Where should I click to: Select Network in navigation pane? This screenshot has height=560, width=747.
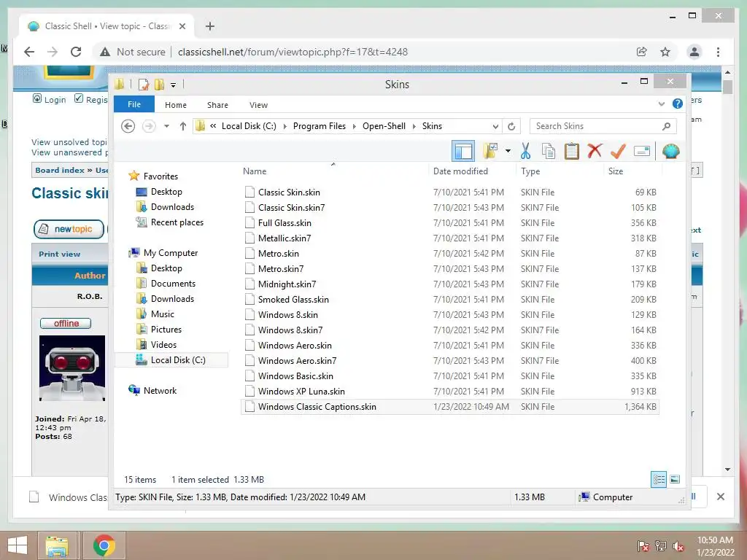click(x=160, y=391)
